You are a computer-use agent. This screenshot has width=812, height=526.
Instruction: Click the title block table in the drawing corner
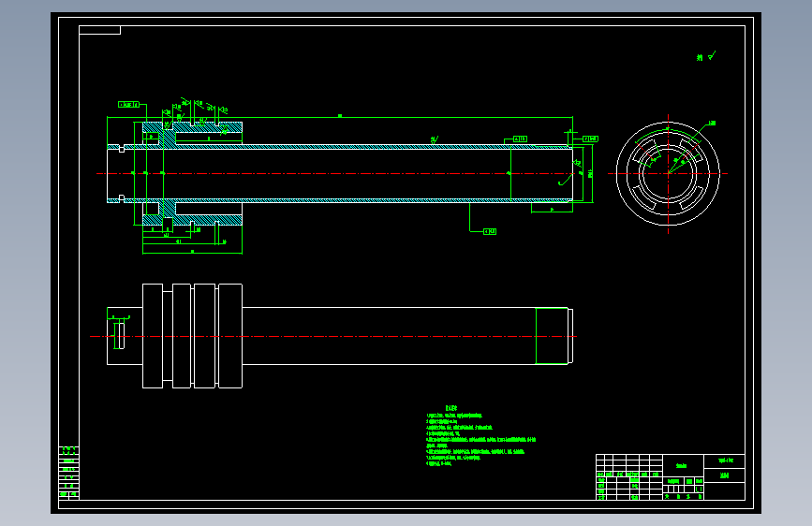670,477
